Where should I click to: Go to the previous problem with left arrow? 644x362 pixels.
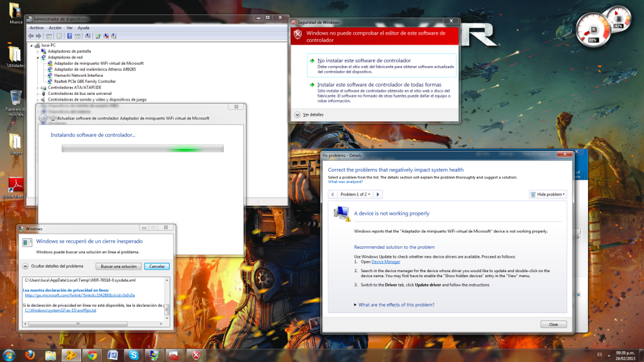(333, 195)
